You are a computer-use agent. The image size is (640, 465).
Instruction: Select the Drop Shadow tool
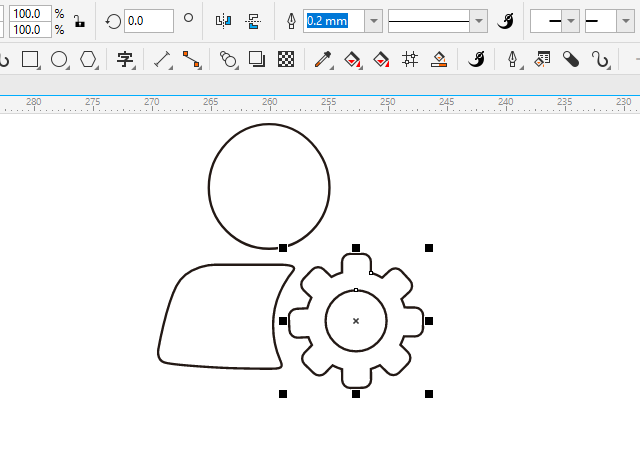[x=256, y=60]
